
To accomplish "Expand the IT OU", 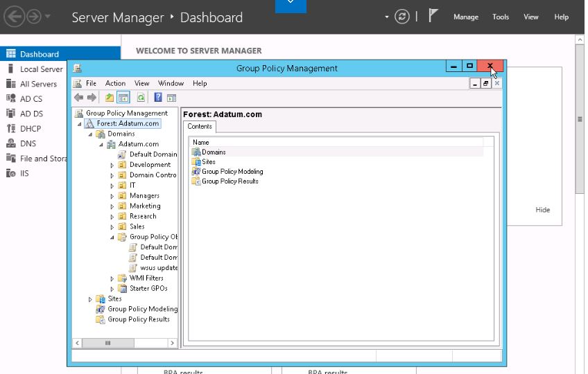I will tap(112, 186).
